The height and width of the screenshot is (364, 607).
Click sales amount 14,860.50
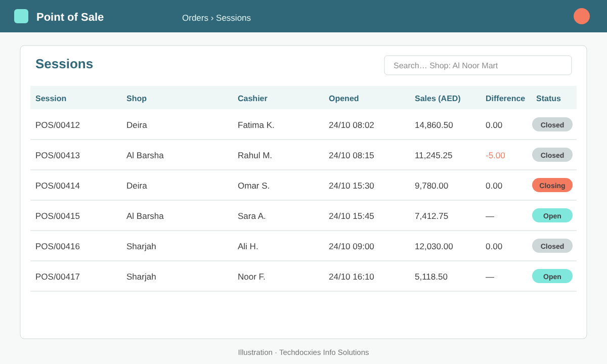pyautogui.click(x=434, y=125)
